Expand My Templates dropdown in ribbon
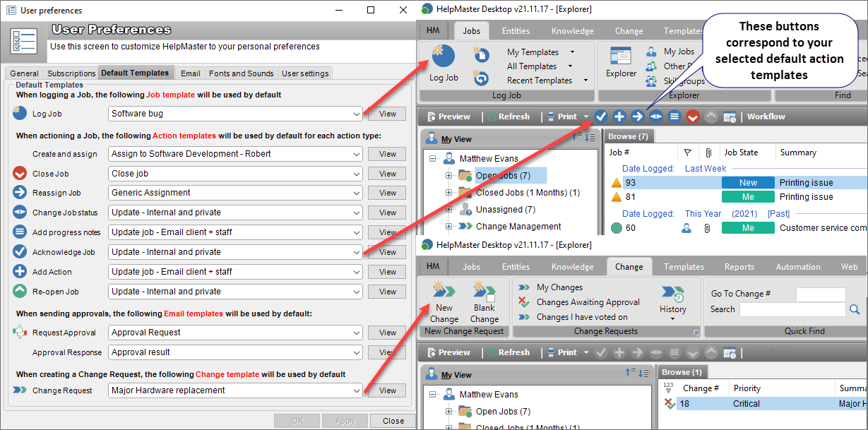Viewport: 868px width, 430px height. pyautogui.click(x=572, y=52)
